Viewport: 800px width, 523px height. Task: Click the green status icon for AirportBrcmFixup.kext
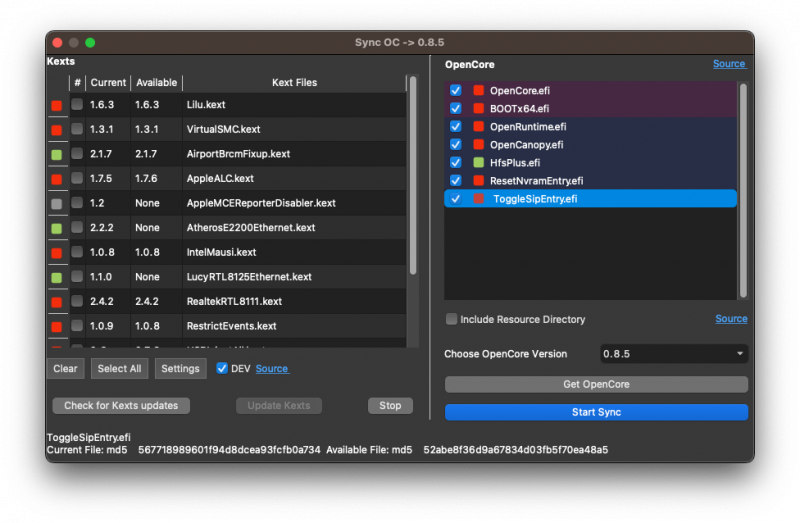[56, 155]
